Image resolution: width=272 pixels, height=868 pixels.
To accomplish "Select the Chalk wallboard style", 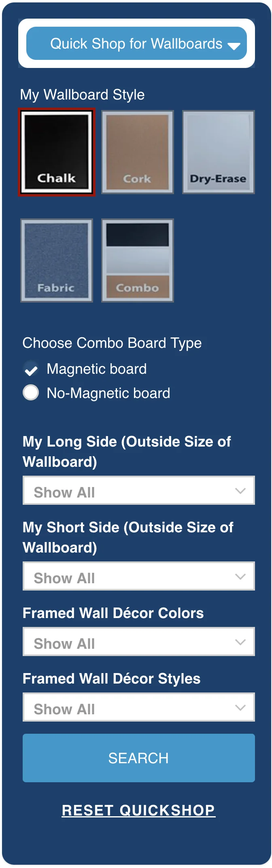I will [x=57, y=152].
